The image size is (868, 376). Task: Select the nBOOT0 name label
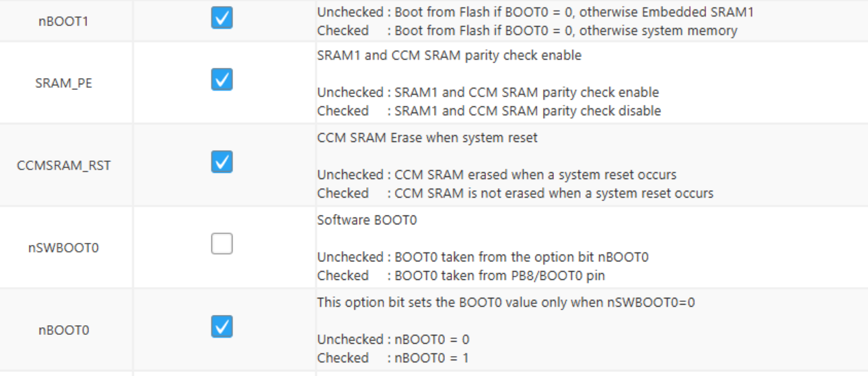click(x=64, y=330)
